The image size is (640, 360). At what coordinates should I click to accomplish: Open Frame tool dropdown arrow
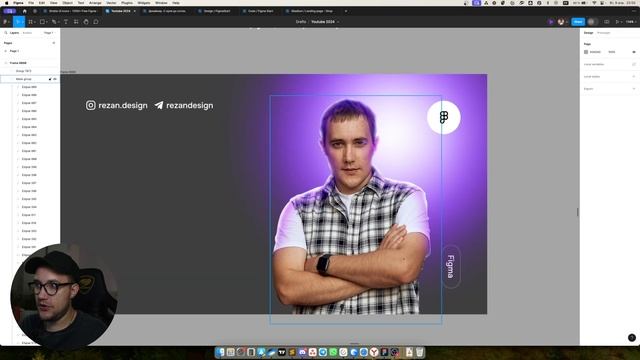34,22
